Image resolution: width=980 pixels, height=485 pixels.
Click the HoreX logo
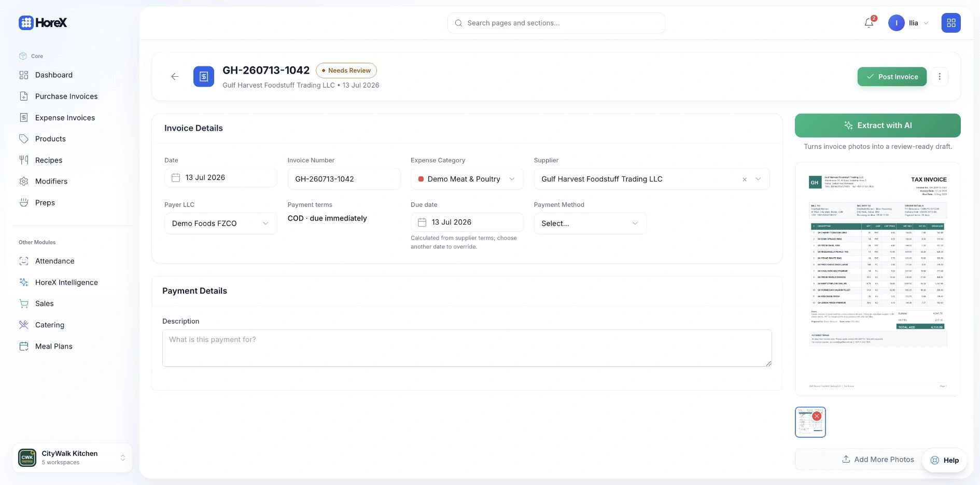point(43,23)
